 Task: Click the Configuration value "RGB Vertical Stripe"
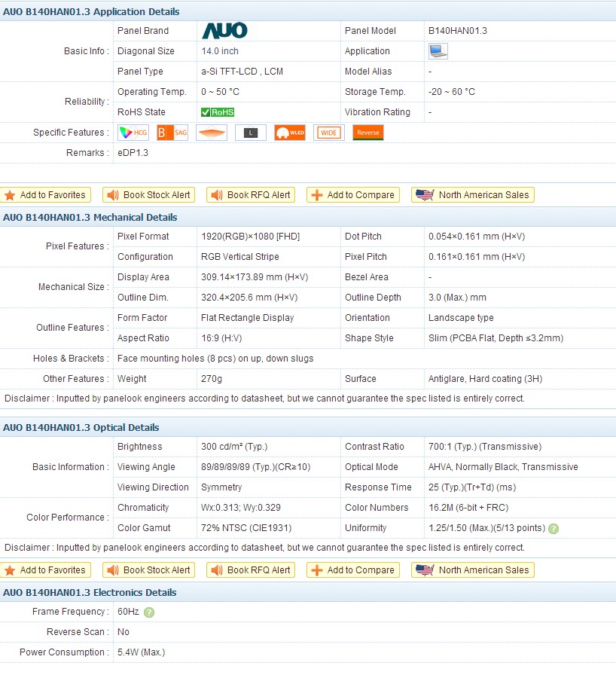tap(240, 257)
